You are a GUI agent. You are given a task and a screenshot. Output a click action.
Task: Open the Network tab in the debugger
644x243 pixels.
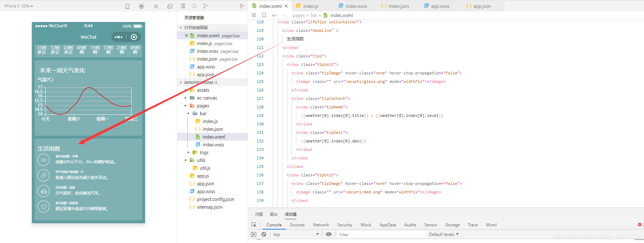321,225
